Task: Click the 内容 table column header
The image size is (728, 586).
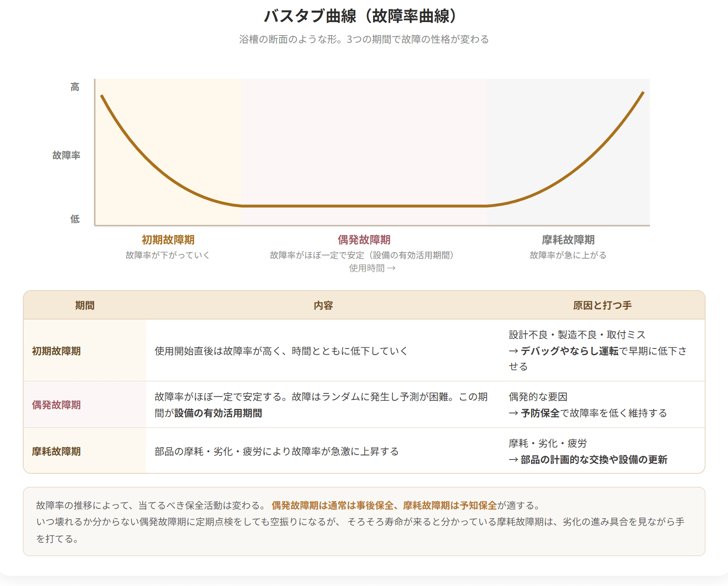Action: tap(323, 305)
